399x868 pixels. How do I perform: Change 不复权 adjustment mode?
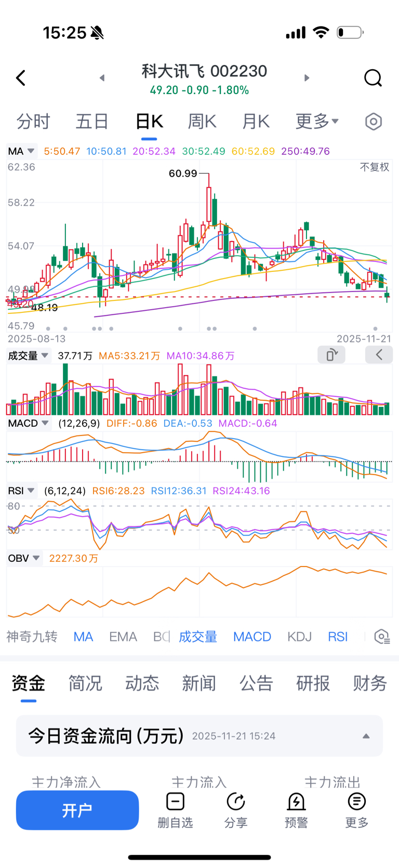click(x=375, y=167)
